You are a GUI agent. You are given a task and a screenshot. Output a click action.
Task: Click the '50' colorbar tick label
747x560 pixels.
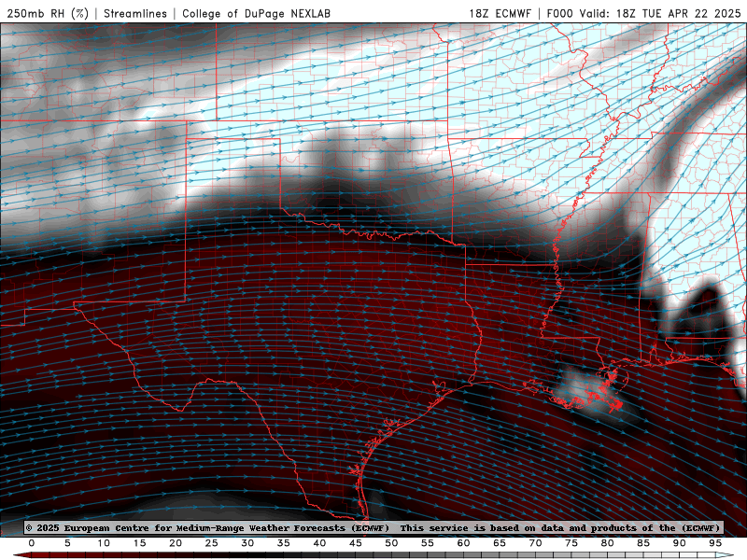[391, 543]
